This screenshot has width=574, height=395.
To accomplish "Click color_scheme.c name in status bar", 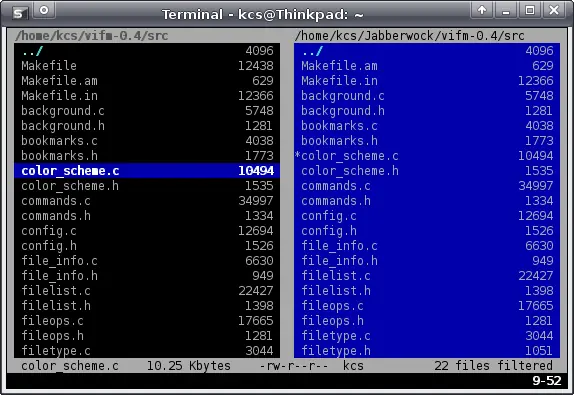I will tap(70, 366).
